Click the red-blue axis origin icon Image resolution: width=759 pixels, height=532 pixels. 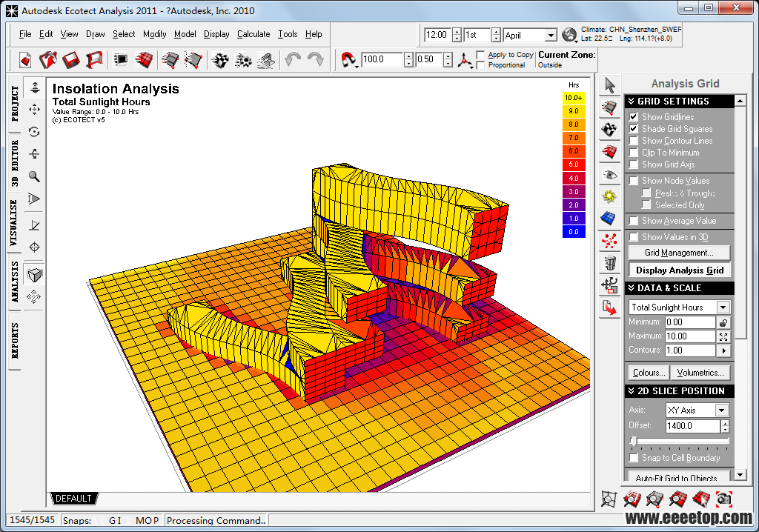pos(465,61)
